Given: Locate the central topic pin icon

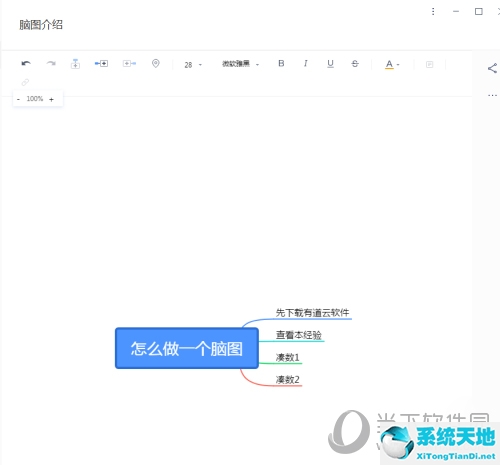Looking at the screenshot, I should (156, 63).
